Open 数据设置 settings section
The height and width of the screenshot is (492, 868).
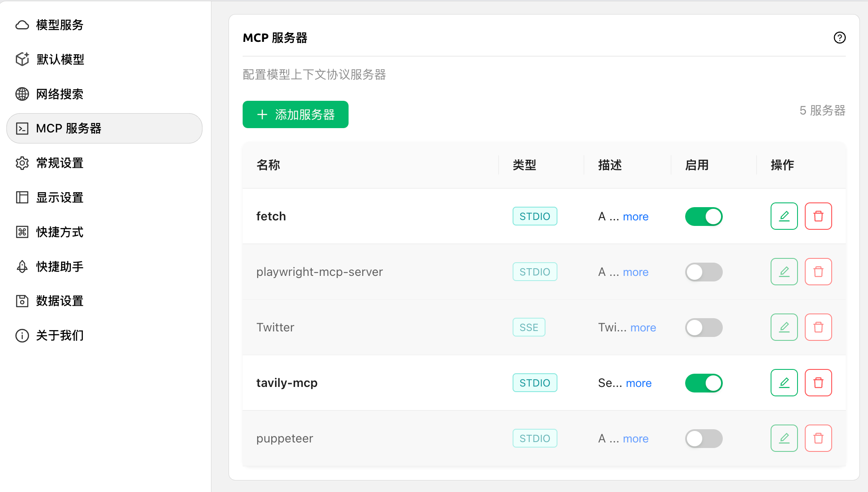tap(104, 301)
